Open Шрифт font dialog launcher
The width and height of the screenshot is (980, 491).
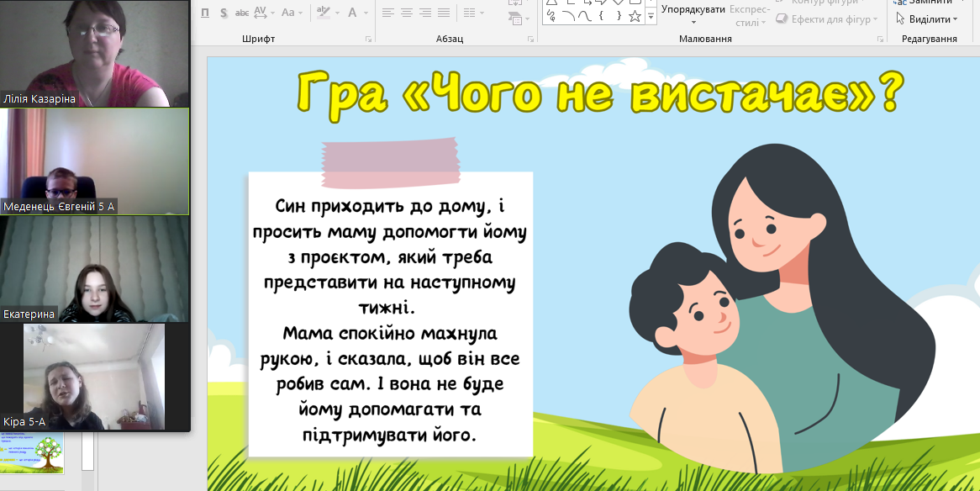[x=368, y=40]
